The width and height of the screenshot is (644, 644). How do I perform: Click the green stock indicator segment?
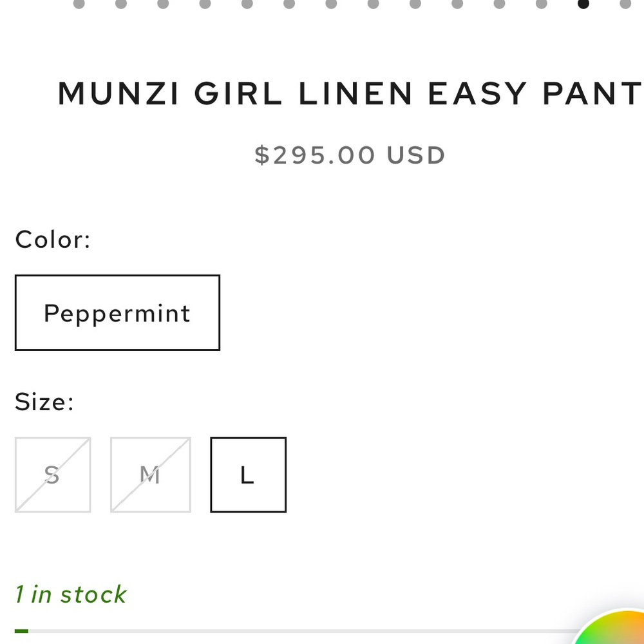click(21, 629)
